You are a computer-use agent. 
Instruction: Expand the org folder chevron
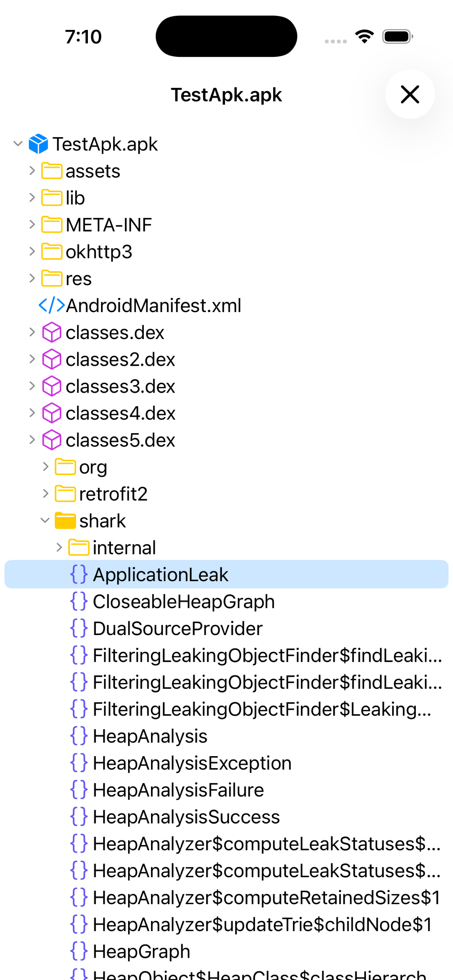pos(45,467)
